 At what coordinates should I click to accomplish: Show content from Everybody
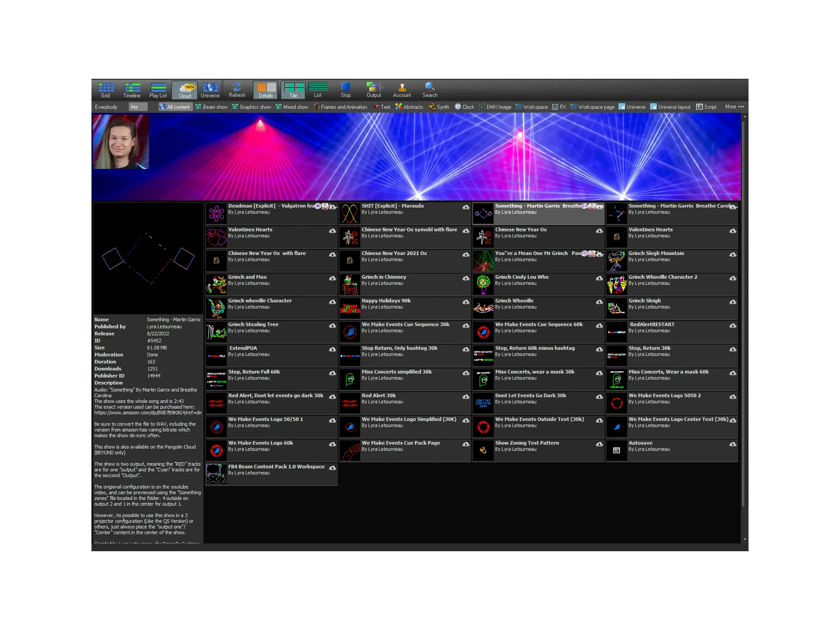(106, 107)
